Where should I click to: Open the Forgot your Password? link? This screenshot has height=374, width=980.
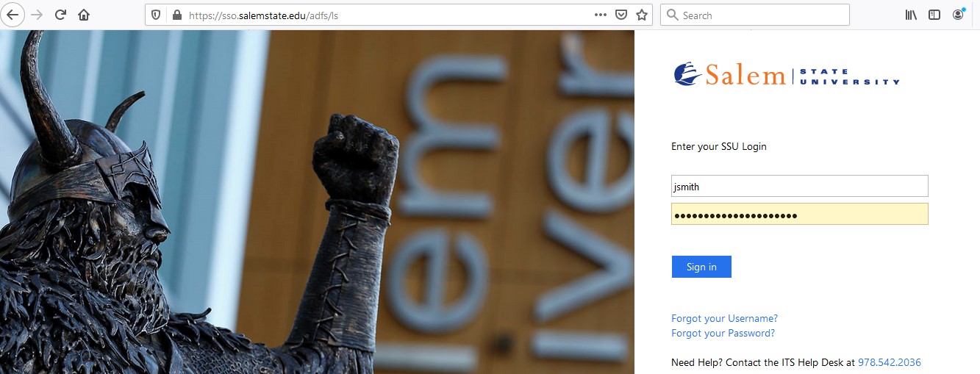point(723,333)
